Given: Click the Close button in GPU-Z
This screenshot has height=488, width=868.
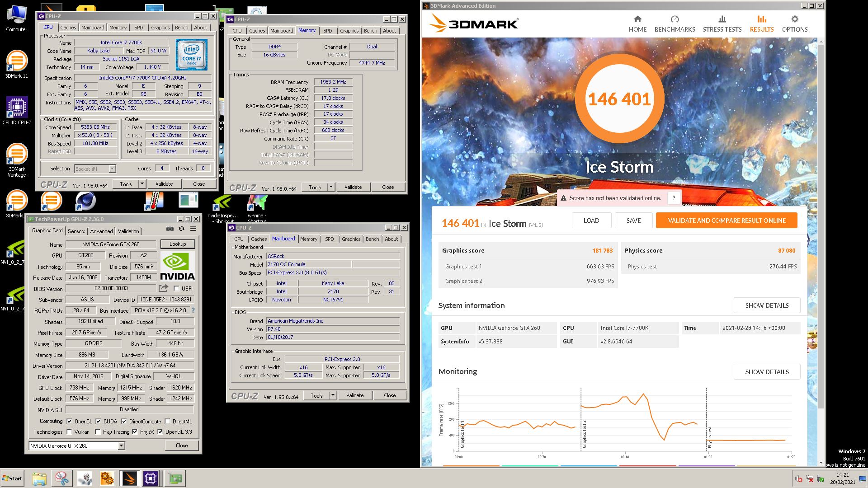Looking at the screenshot, I should point(182,446).
